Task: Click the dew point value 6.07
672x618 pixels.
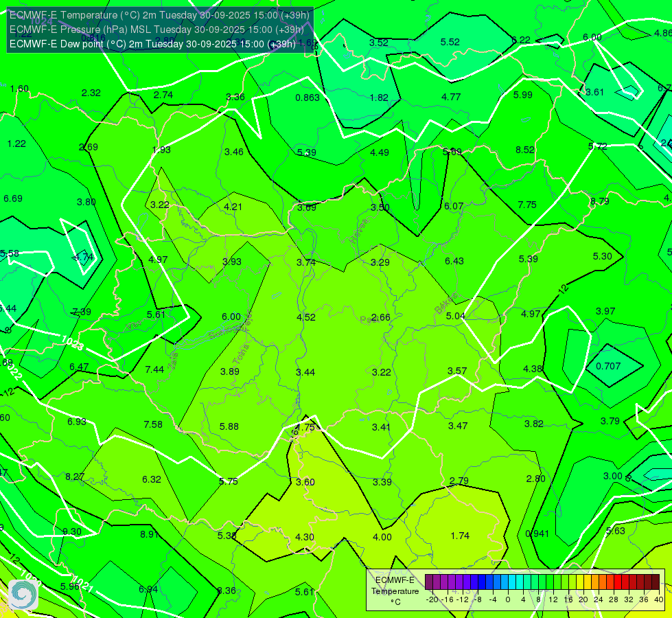Action: click(454, 206)
